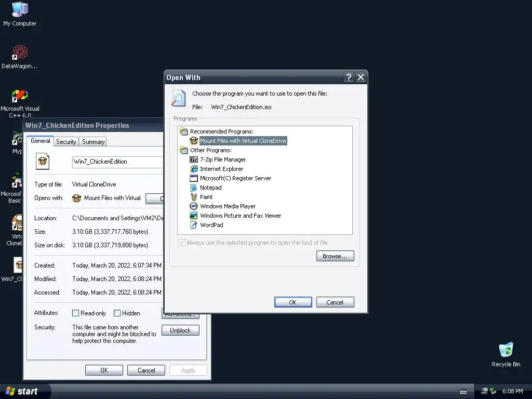Click the file type icon in Properties General tab
The height and width of the screenshot is (399, 532).
point(43,161)
